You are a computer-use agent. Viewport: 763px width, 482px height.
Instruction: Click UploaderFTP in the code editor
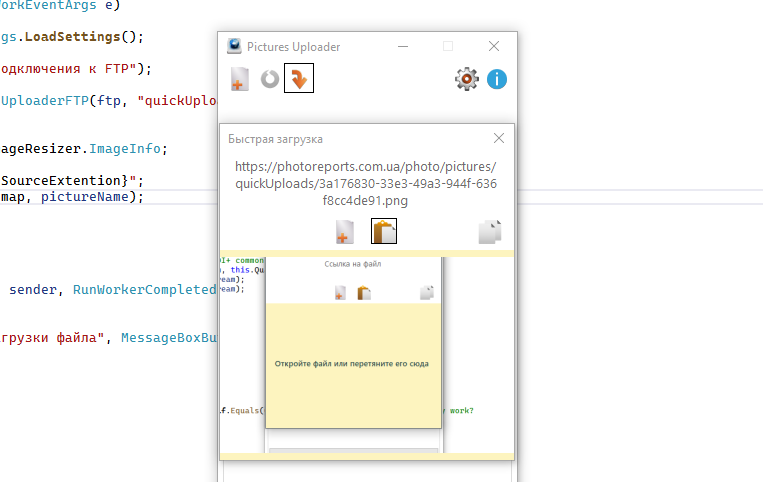45,100
